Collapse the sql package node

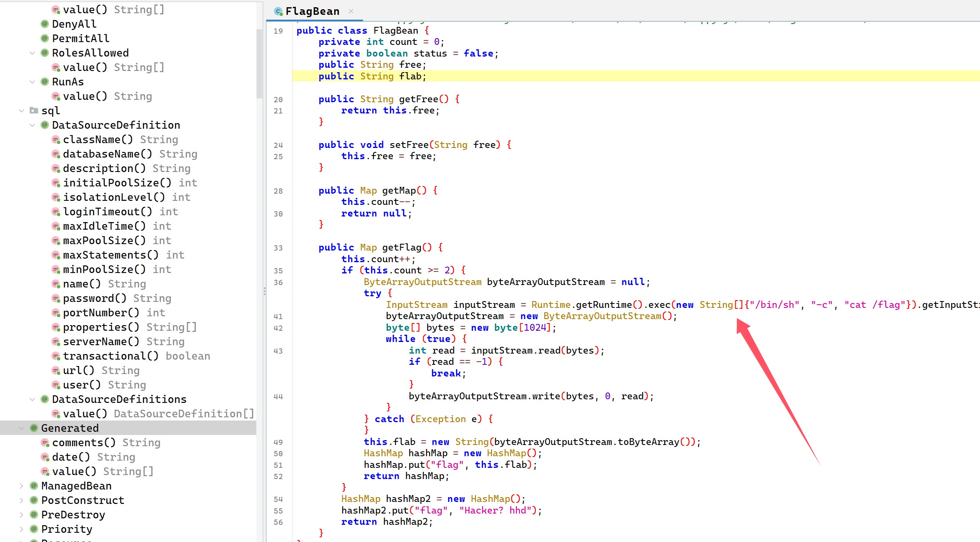pyautogui.click(x=22, y=111)
